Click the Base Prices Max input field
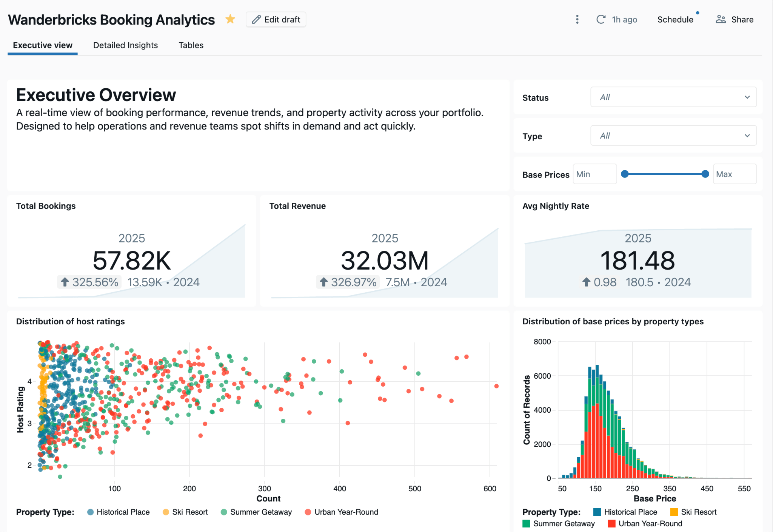The image size is (773, 532). click(735, 174)
